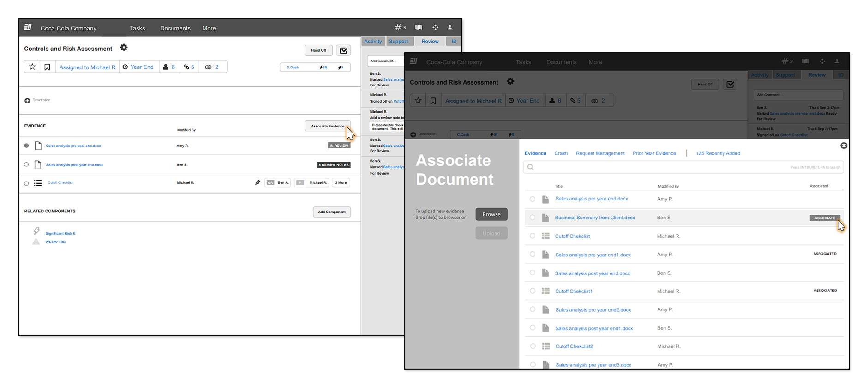
Task: Open the Request Management tab
Action: [600, 153]
